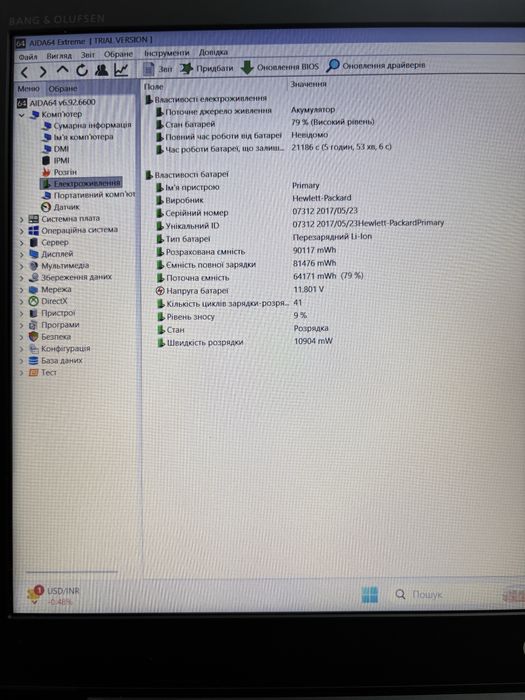Select the Датчик tree item
Viewport: 525px width, 700px height.
[x=60, y=207]
